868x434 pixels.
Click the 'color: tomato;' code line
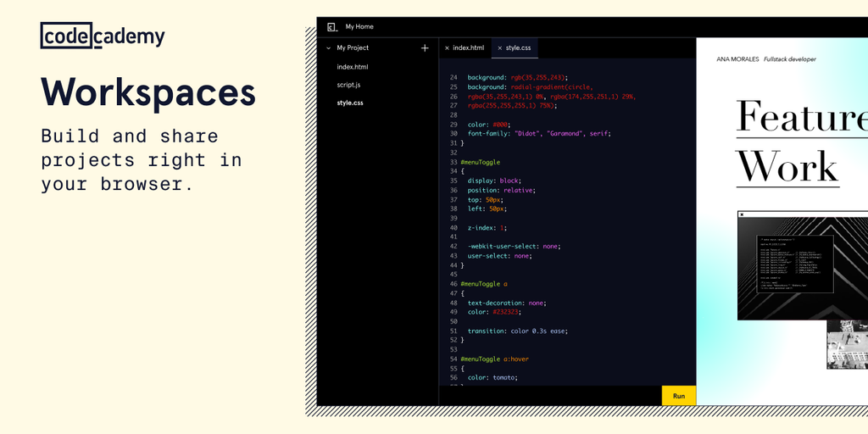point(492,377)
